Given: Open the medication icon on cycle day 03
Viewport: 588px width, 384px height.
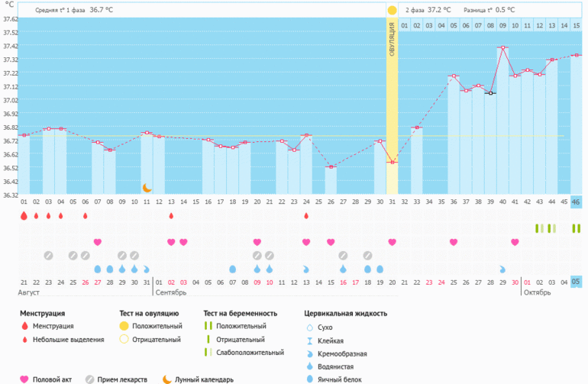Looking at the screenshot, I should (x=48, y=255).
